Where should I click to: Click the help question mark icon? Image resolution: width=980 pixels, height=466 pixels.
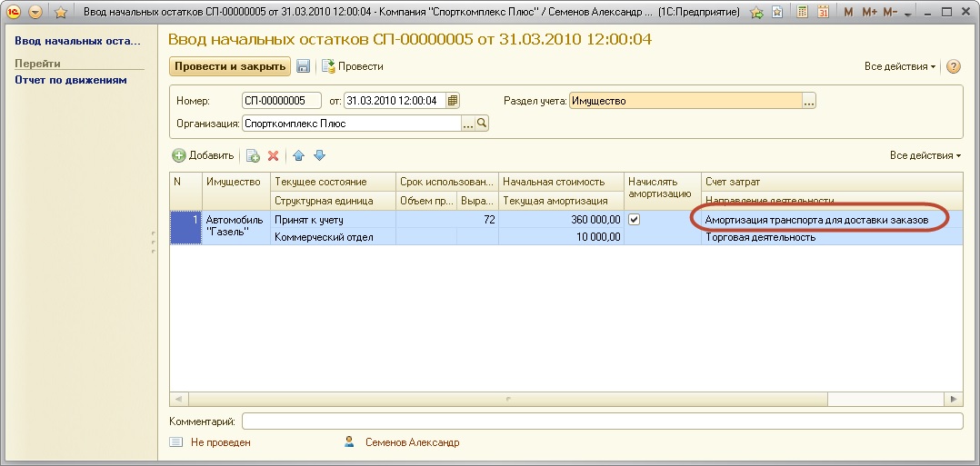pyautogui.click(x=954, y=66)
